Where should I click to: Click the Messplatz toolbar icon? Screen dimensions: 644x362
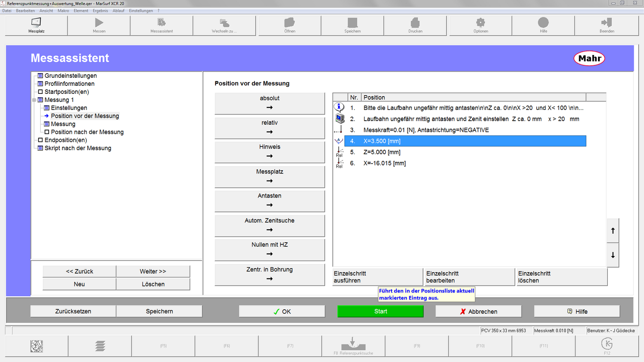(36, 23)
